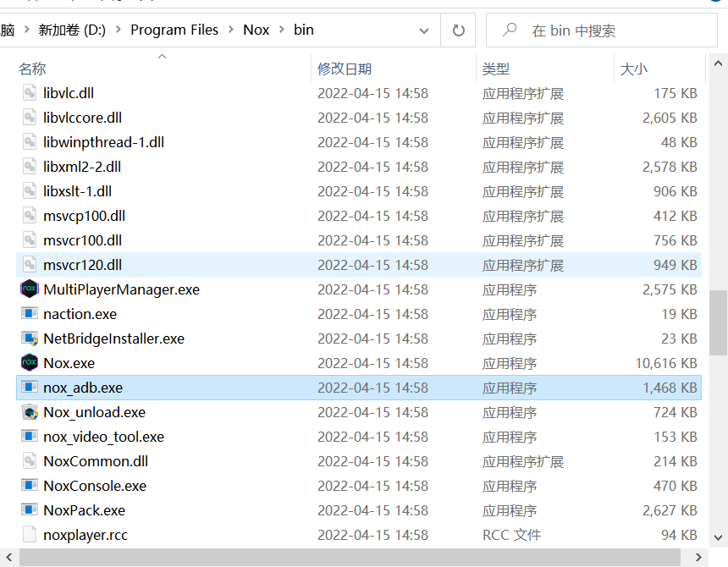
Task: Click the libwinpthread-1.dll file icon
Action: click(x=30, y=142)
